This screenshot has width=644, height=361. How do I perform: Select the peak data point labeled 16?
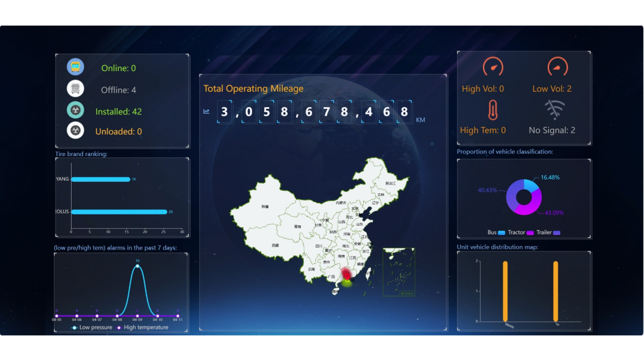pyautogui.click(x=137, y=267)
